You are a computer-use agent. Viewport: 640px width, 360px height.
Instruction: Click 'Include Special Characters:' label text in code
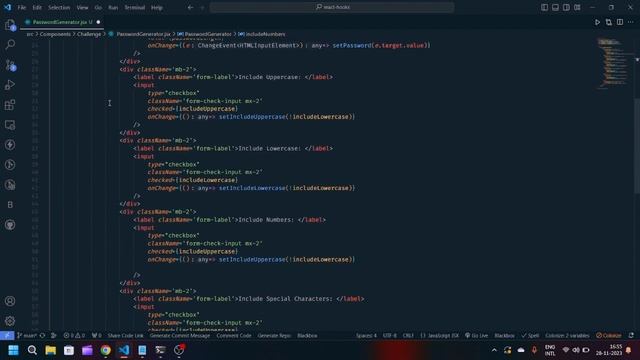click(285, 299)
